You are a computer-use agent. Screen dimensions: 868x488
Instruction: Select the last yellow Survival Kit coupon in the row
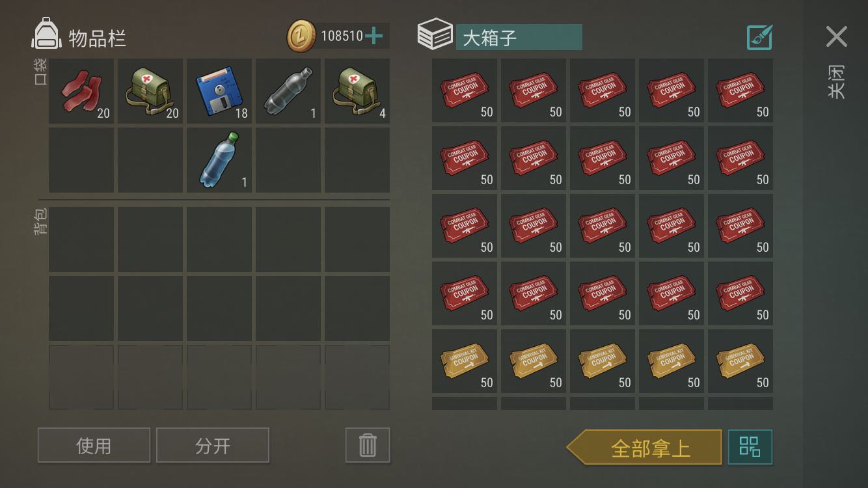point(740,361)
